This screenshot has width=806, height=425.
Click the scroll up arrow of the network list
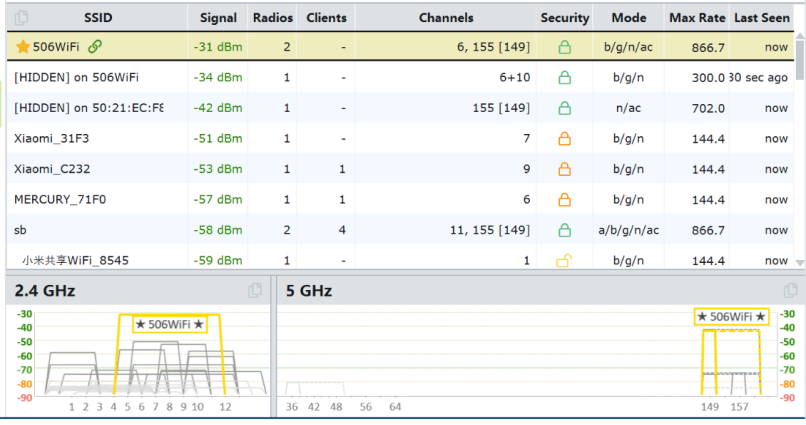click(800, 35)
